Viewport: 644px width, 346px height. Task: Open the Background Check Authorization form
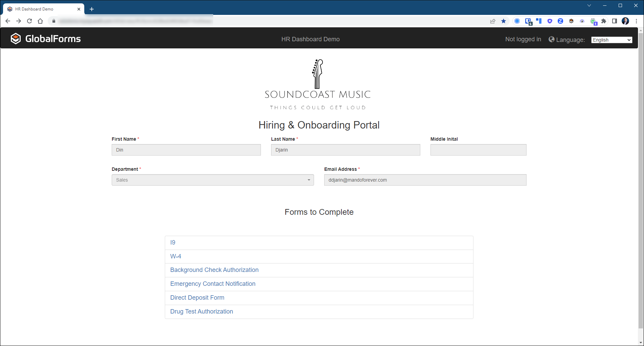coord(214,270)
